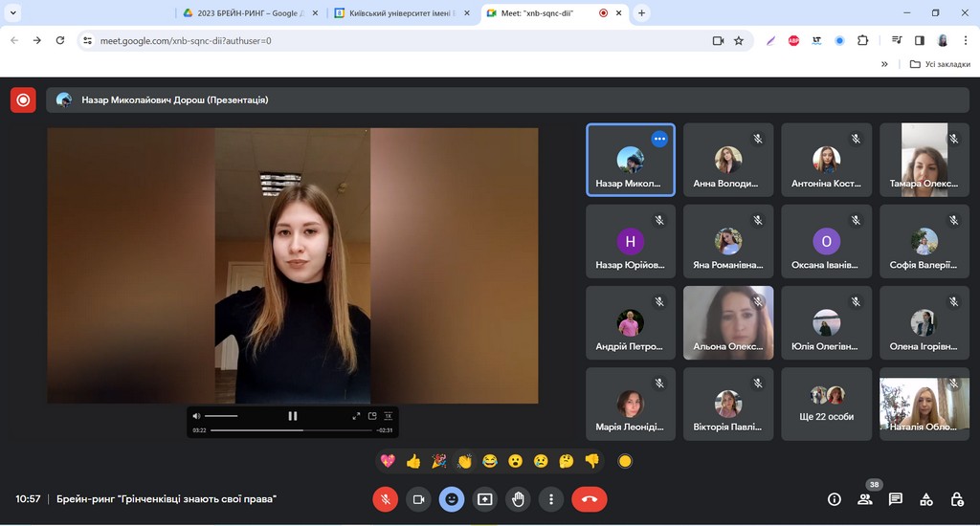The image size is (980, 526).
Task: Show the participants list with badge 38
Action: pyautogui.click(x=865, y=499)
